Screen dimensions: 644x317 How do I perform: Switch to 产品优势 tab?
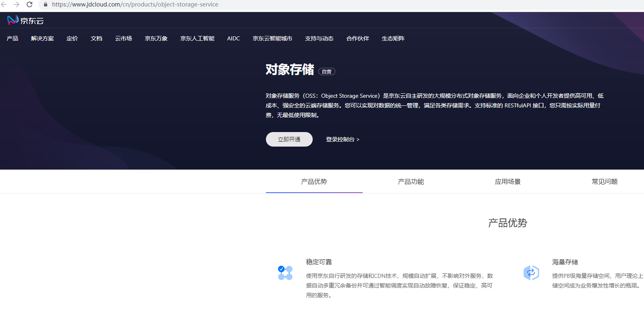(x=314, y=182)
